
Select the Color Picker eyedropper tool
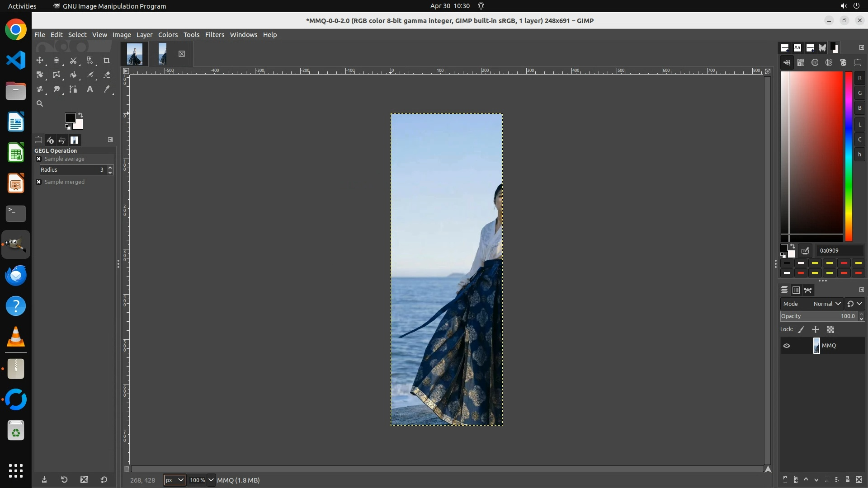point(107,89)
